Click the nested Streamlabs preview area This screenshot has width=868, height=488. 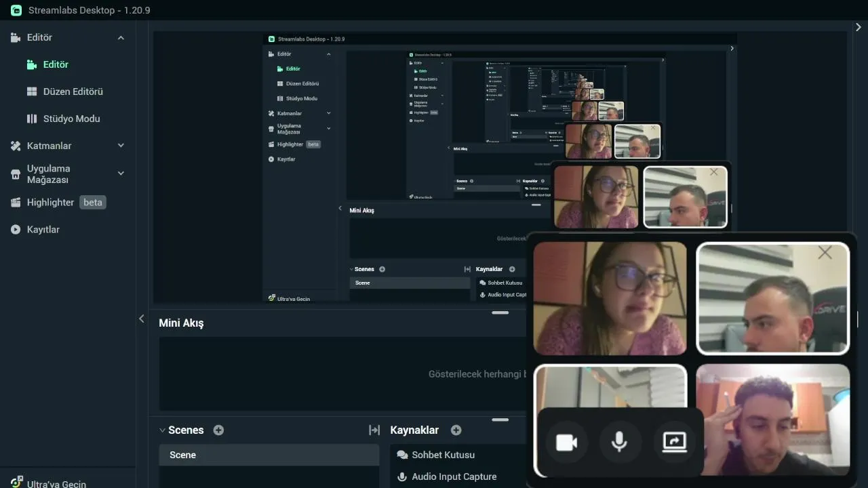tap(499, 167)
